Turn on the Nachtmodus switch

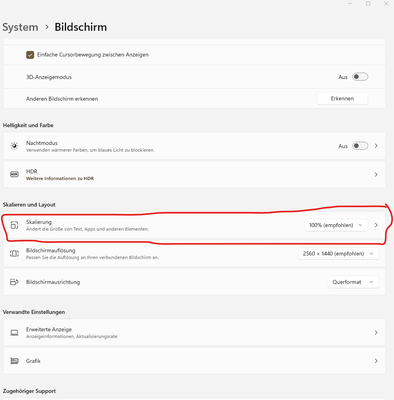(360, 146)
